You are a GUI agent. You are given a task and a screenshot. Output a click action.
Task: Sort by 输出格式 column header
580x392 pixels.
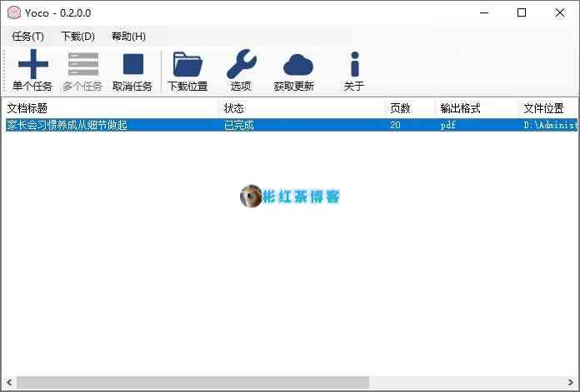[477, 108]
